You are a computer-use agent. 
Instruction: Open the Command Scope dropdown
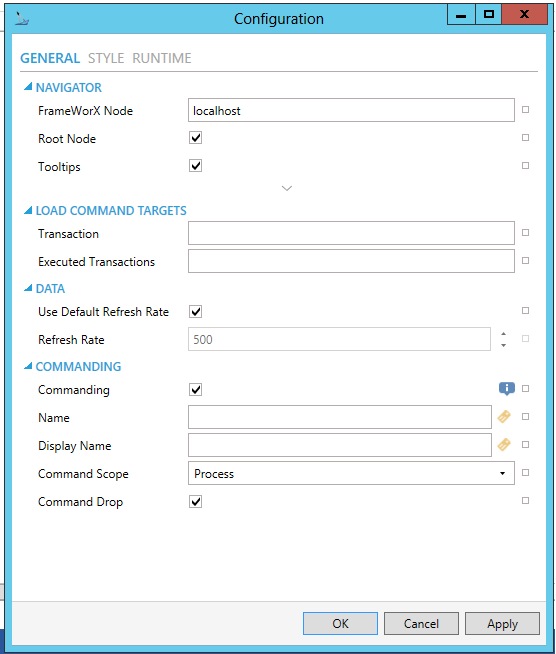coord(351,473)
